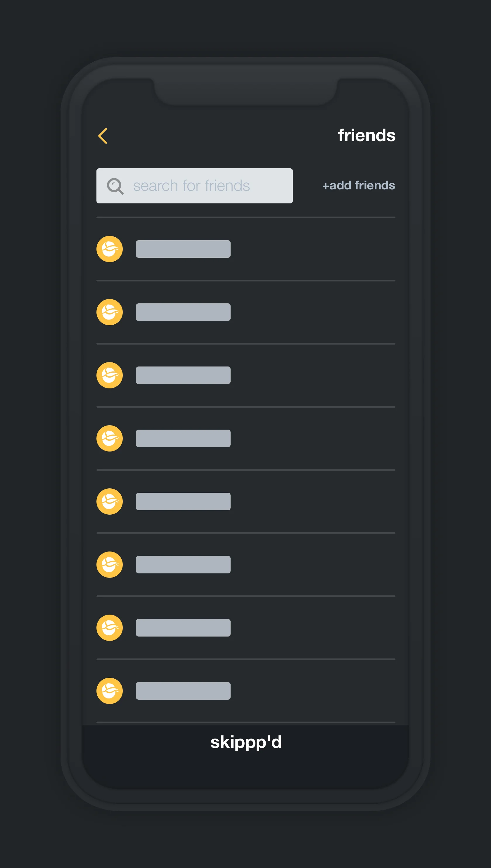Select the fifth friend's yellow avatar
The width and height of the screenshot is (491, 868).
110,501
